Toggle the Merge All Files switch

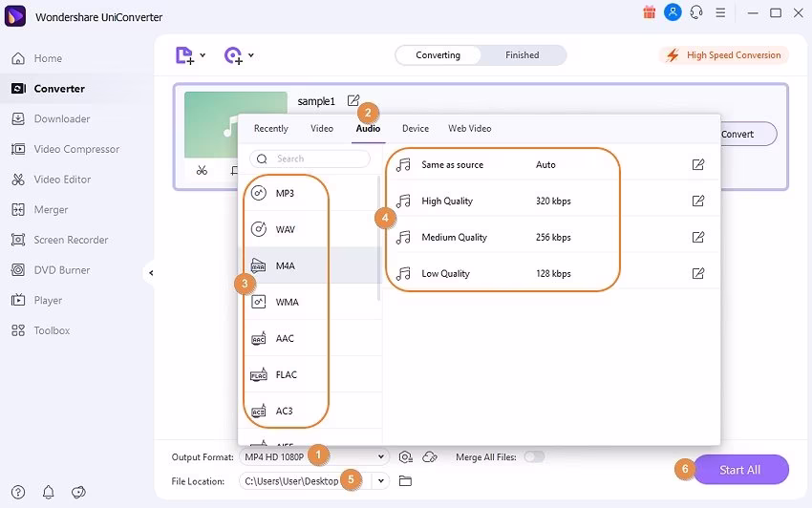point(534,456)
